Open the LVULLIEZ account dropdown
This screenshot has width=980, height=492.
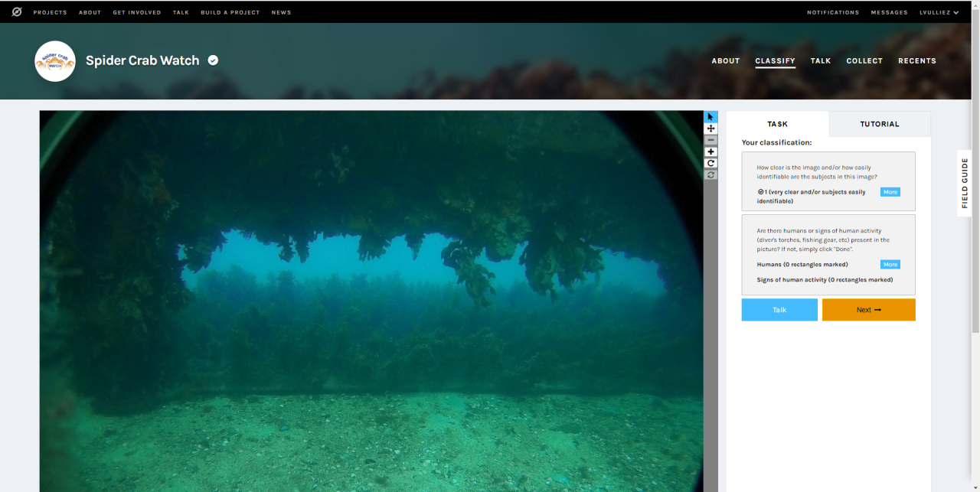pyautogui.click(x=939, y=12)
